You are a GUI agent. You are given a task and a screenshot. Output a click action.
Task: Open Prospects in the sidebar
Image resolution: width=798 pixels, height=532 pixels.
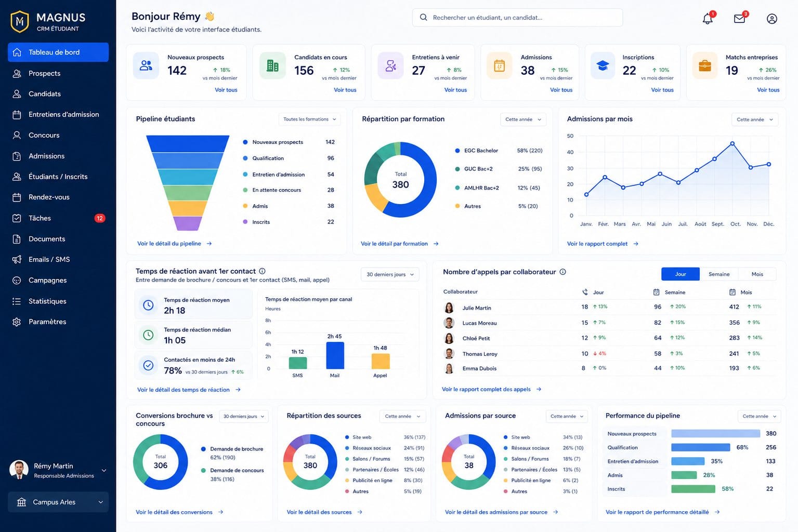pyautogui.click(x=58, y=73)
